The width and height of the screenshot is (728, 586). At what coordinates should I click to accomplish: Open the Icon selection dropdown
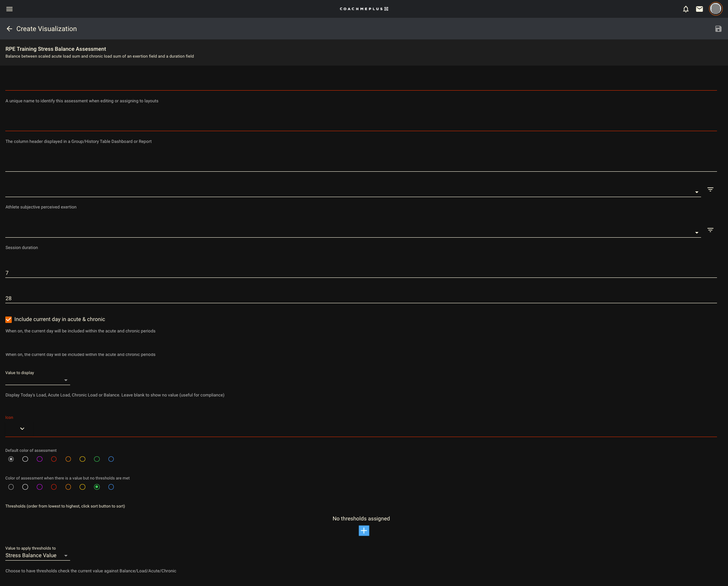click(x=22, y=429)
